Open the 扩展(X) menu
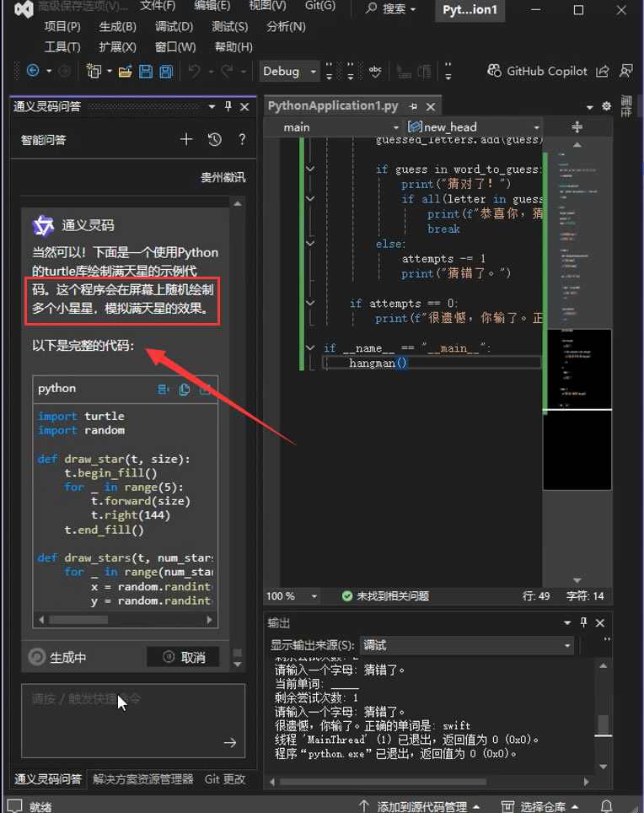644x813 pixels. (118, 47)
